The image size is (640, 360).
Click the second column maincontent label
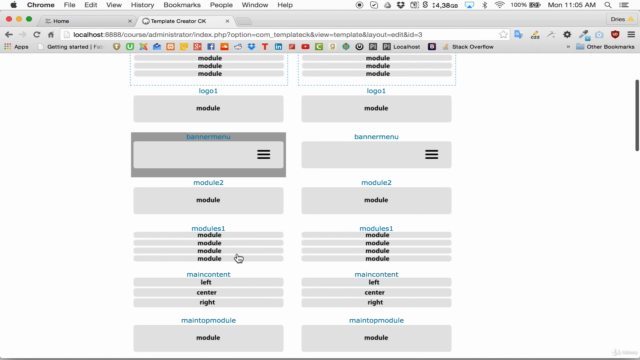[376, 274]
